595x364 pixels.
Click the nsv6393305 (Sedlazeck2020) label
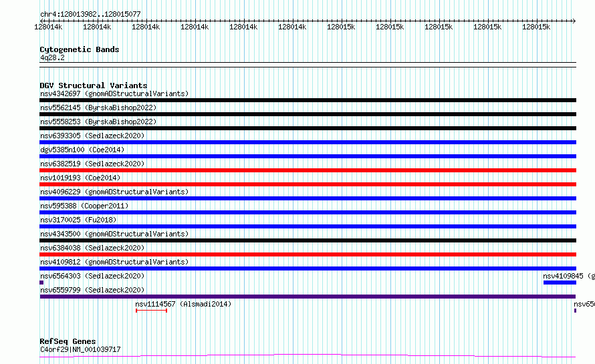tap(92, 136)
